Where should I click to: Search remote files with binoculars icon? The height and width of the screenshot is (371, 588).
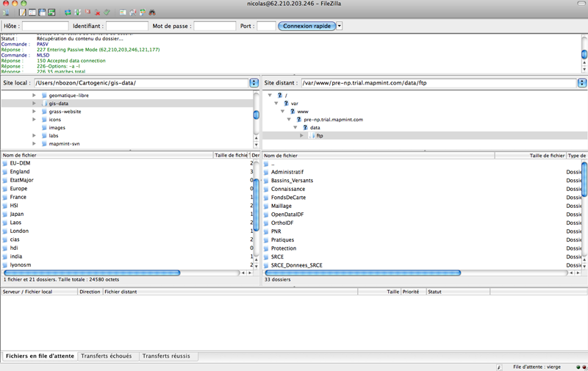(152, 12)
